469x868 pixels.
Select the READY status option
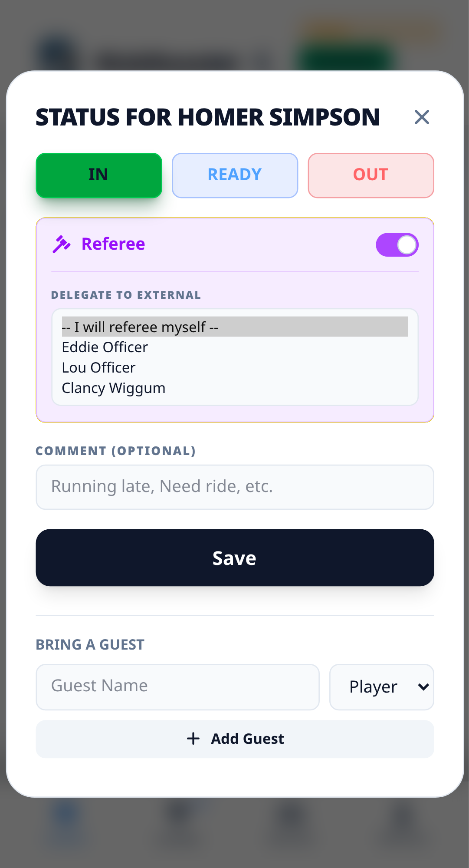[x=234, y=175]
